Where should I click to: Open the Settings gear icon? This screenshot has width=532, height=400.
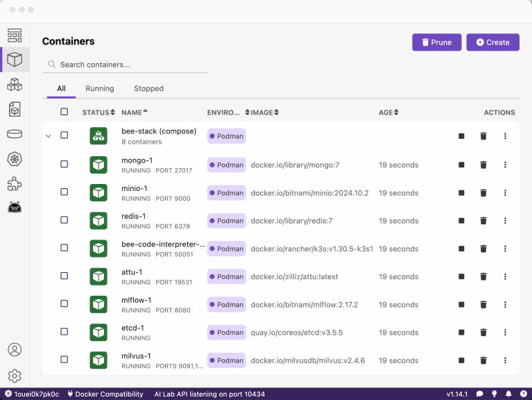pyautogui.click(x=15, y=376)
